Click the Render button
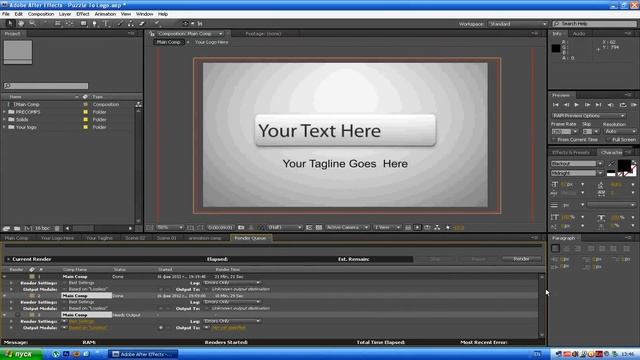The width and height of the screenshot is (640, 360). (521, 259)
